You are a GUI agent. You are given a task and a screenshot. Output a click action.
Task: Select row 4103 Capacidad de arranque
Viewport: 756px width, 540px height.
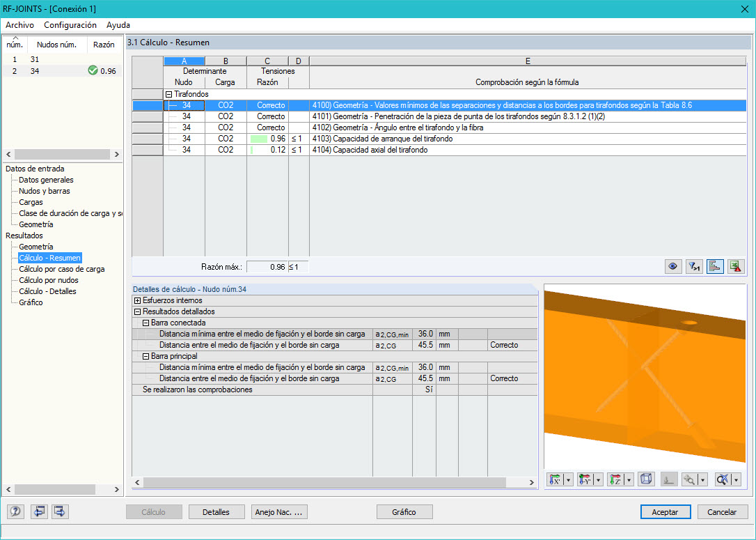coord(439,139)
